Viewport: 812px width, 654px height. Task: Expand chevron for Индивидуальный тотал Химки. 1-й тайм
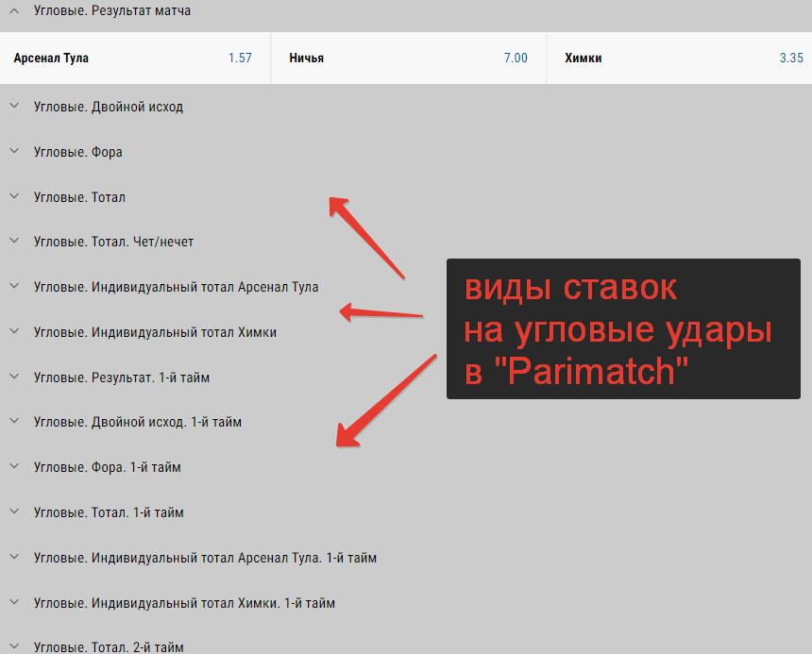(x=14, y=602)
